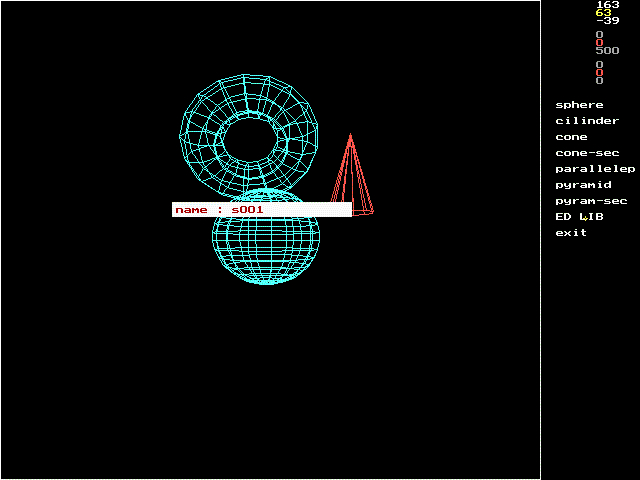Click the 500 value readout
The image size is (640, 480).
coord(607,51)
